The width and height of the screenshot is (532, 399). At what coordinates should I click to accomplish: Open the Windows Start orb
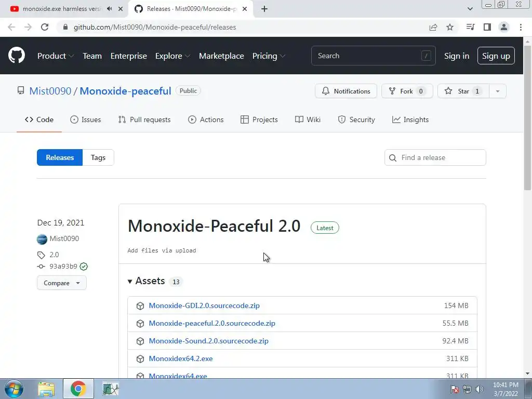point(14,389)
